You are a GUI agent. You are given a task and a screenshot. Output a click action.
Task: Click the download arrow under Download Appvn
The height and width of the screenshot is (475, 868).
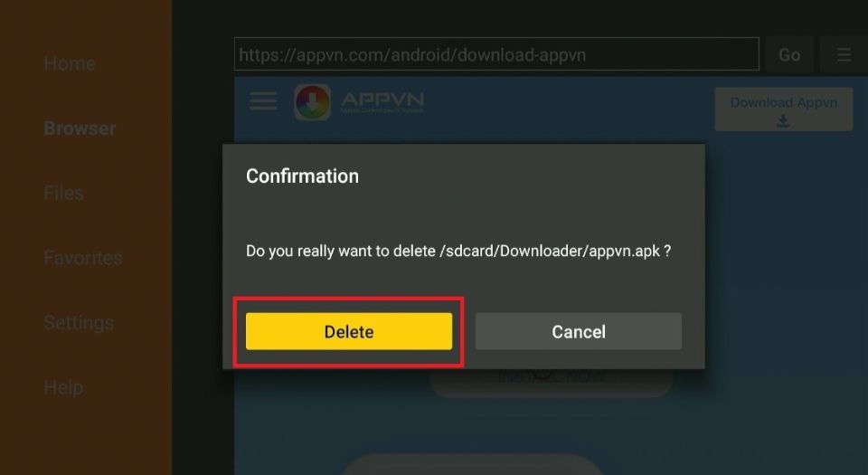(783, 120)
